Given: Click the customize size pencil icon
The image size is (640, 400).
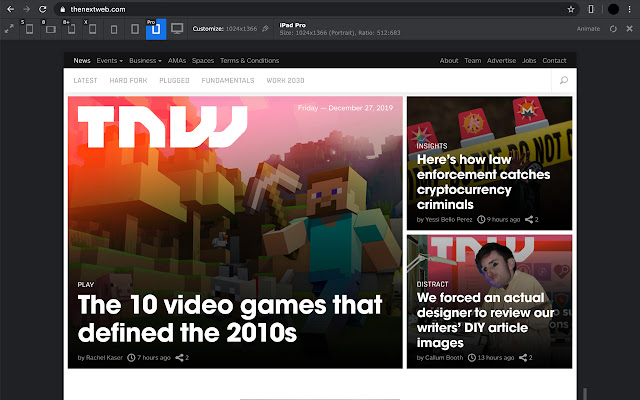Looking at the screenshot, I should pyautogui.click(x=265, y=29).
